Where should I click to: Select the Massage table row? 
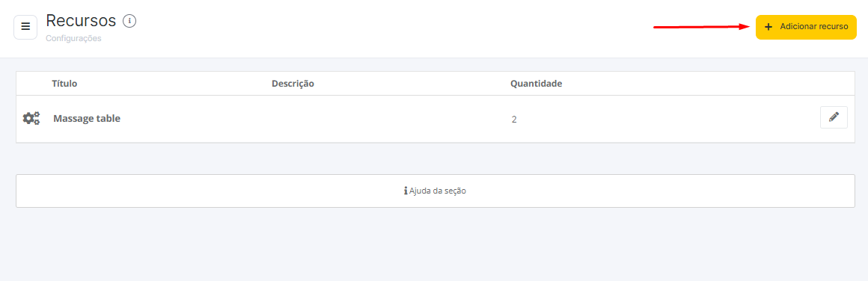(435, 118)
